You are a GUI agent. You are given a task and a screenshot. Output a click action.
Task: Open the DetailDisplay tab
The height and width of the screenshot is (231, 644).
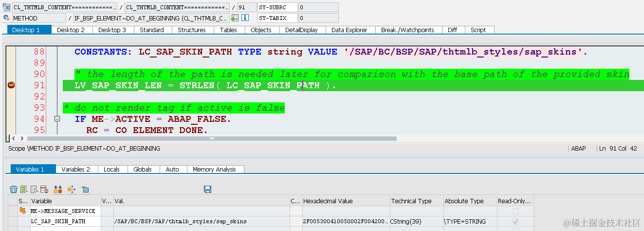tap(301, 30)
